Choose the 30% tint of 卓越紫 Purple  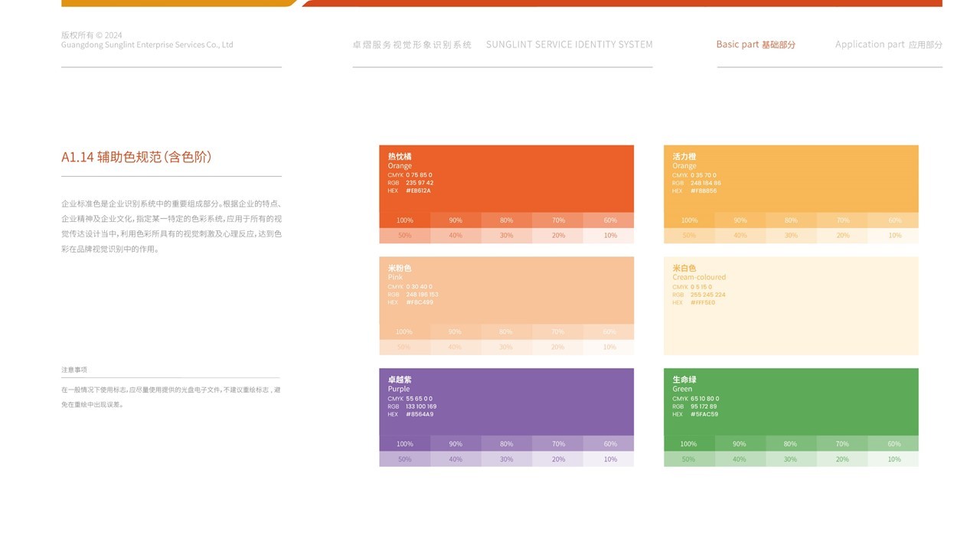pyautogui.click(x=506, y=459)
